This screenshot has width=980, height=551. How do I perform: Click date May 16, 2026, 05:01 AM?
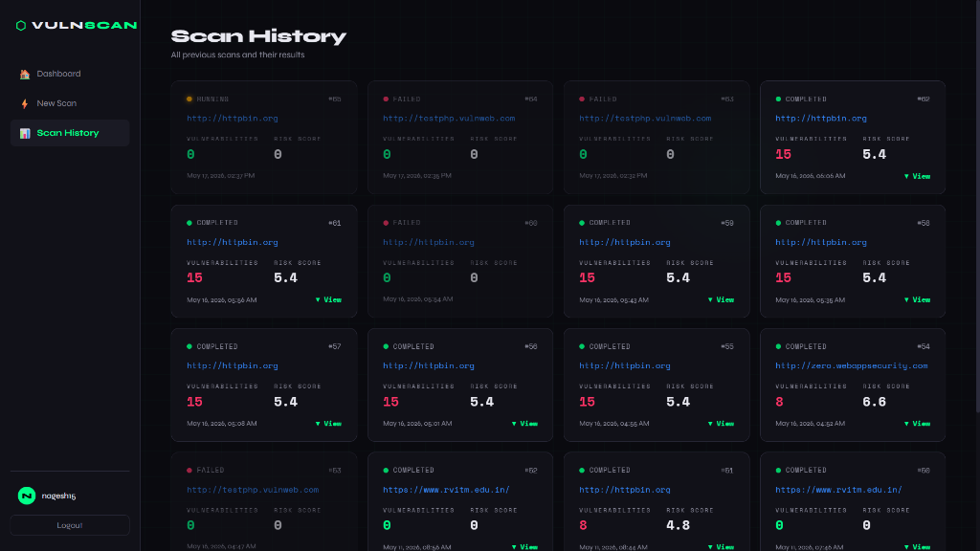pos(417,424)
